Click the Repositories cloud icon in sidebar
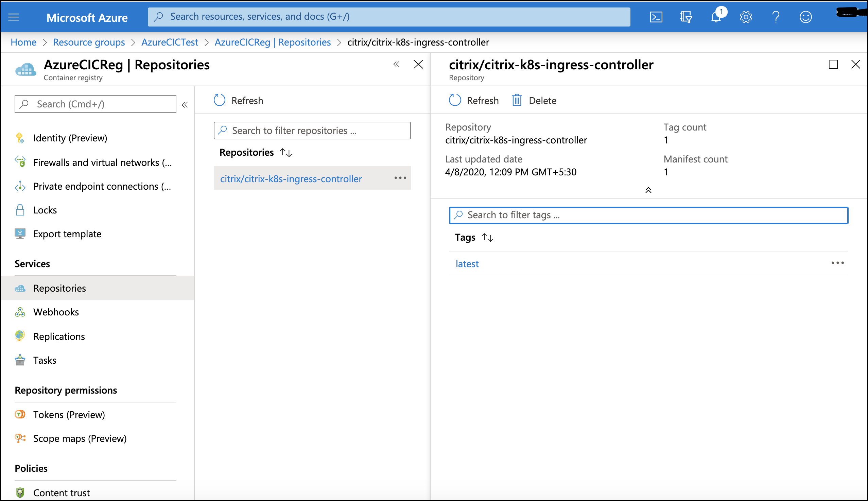Viewport: 868px width, 501px height. coord(20,288)
